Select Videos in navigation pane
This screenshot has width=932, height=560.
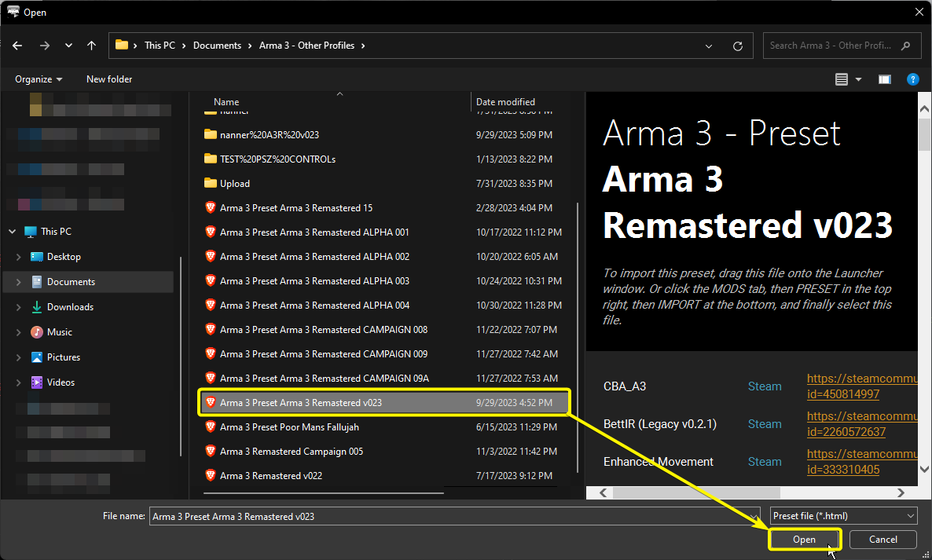coord(61,382)
